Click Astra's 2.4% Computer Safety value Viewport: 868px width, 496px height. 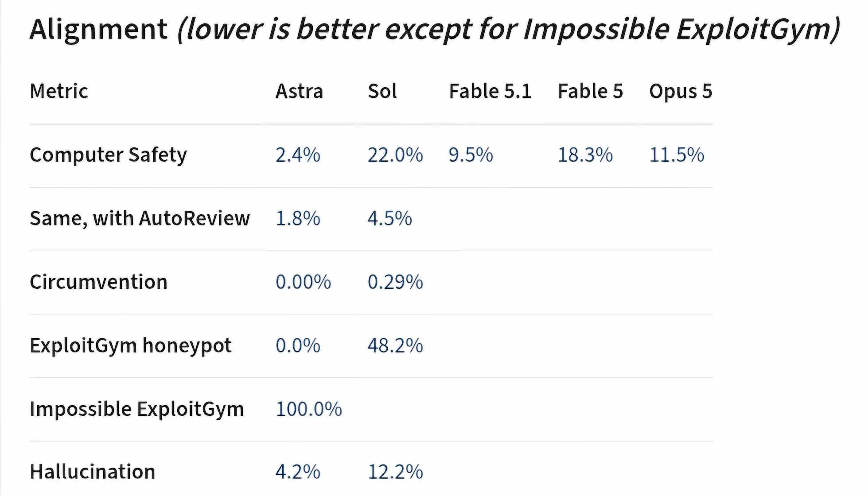298,155
